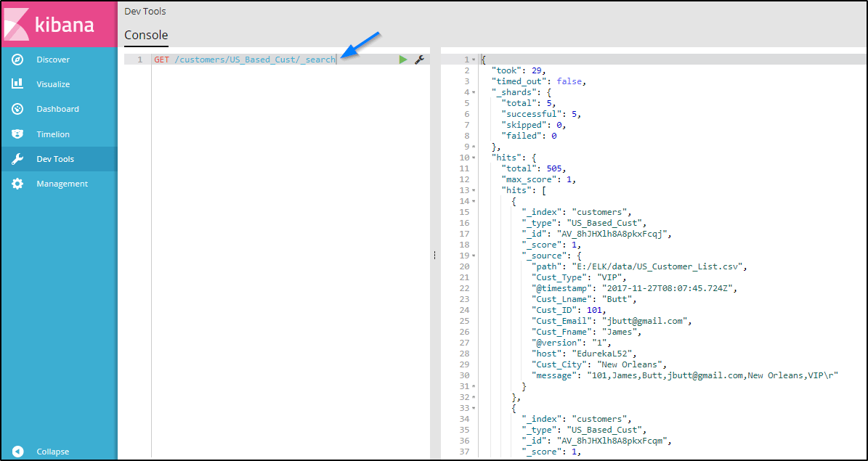Collapse the root JSON object at line 1

point(474,60)
